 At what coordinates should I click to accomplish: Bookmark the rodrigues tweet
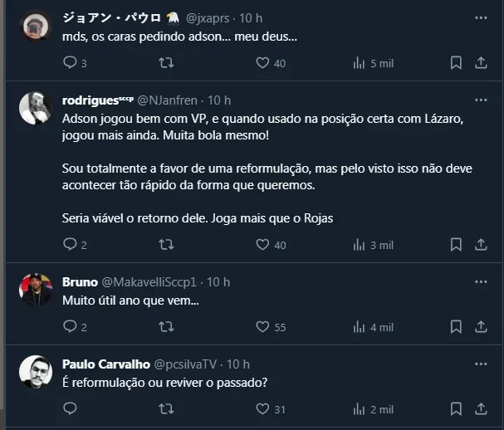pyautogui.click(x=456, y=245)
